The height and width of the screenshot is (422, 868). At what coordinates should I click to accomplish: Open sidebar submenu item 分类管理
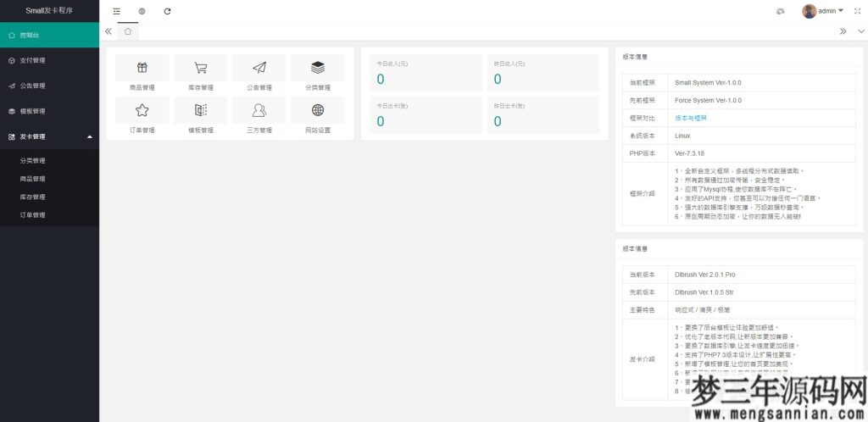pos(49,160)
